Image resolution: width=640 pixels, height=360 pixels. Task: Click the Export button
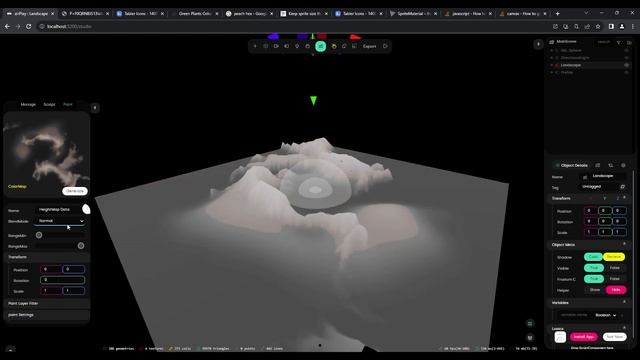pos(369,46)
